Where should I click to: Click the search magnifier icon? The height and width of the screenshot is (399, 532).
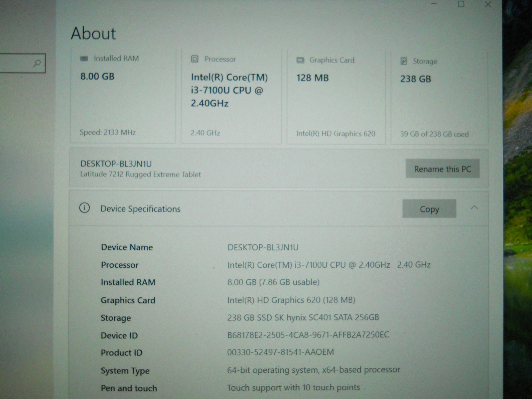coord(37,63)
